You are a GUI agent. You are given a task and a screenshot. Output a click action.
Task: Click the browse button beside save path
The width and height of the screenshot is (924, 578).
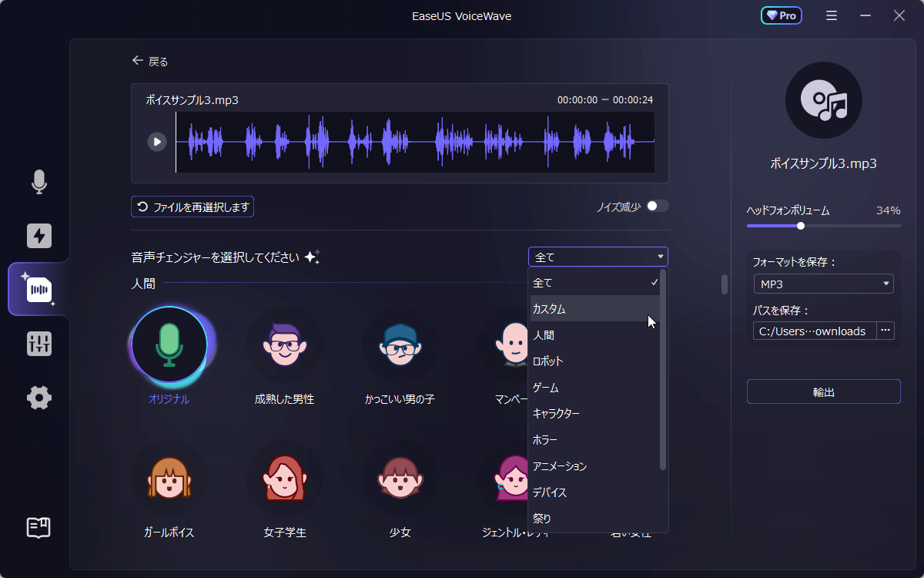pyautogui.click(x=885, y=331)
